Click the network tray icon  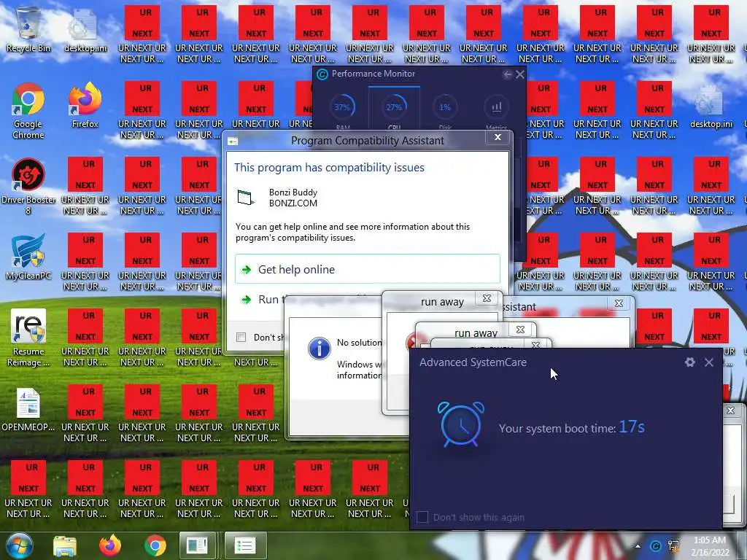[673, 546]
